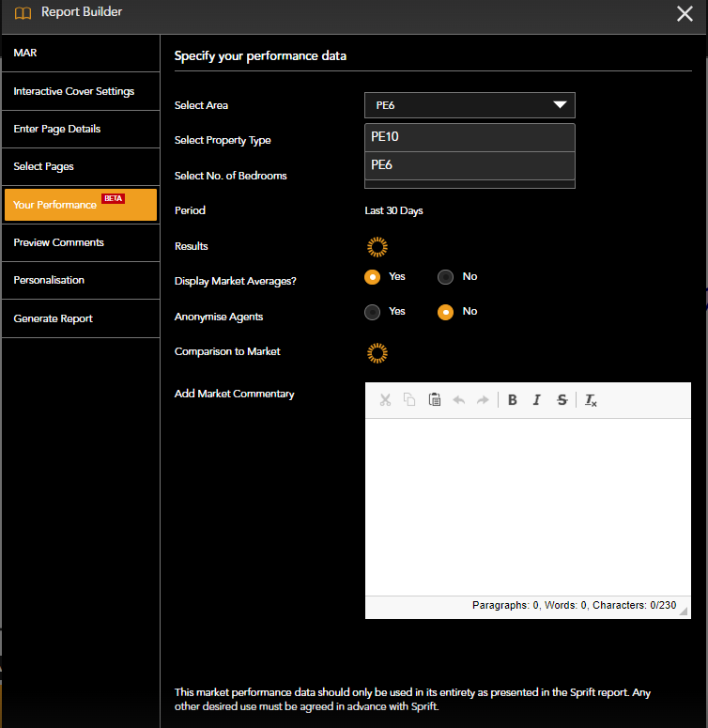Image resolution: width=708 pixels, height=728 pixels.
Task: Click the Copy icon in editor toolbar
Action: point(409,400)
